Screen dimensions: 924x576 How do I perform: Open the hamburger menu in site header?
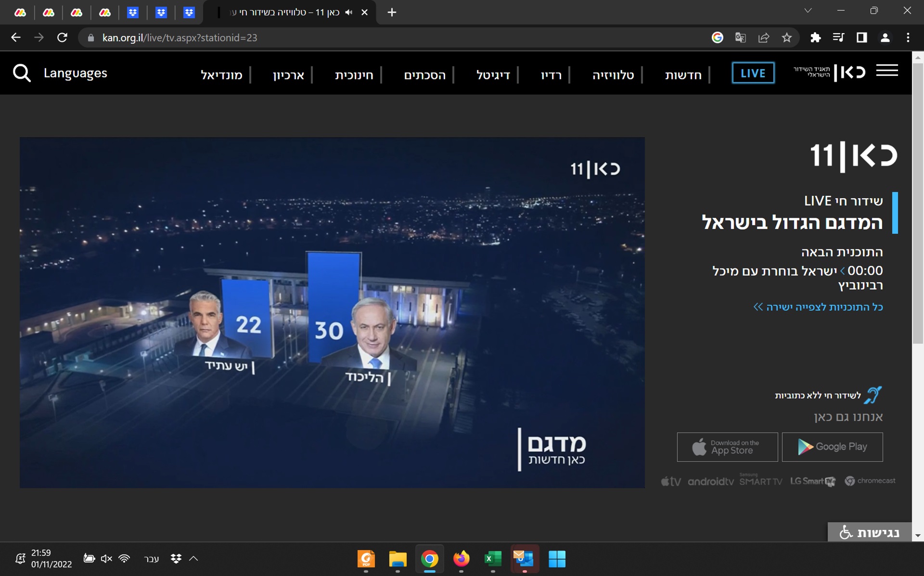(887, 71)
